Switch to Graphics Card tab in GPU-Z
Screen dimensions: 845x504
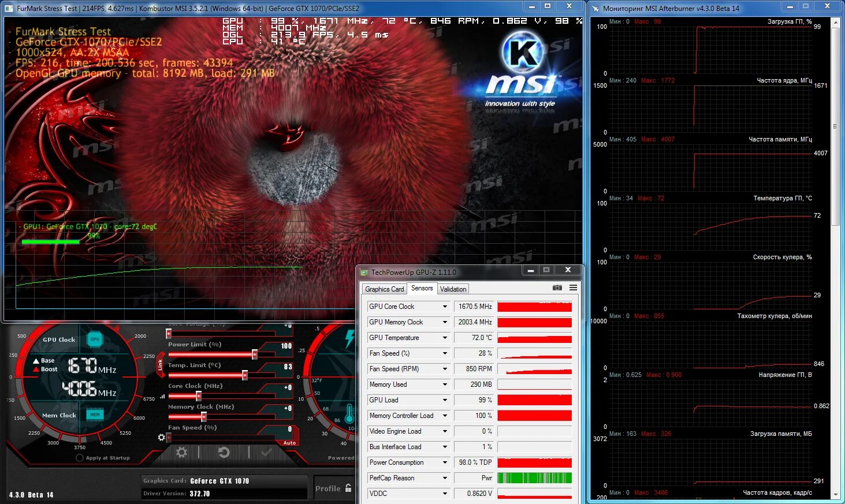pos(385,289)
